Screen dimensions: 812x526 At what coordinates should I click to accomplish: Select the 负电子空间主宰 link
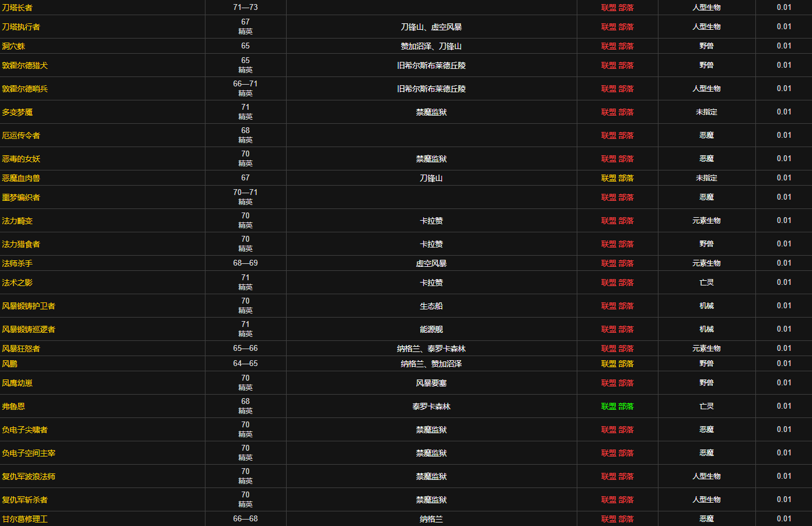(29, 453)
